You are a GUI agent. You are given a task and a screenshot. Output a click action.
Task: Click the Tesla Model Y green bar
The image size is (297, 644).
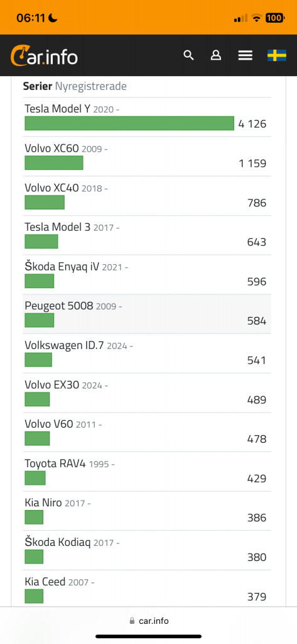[129, 123]
